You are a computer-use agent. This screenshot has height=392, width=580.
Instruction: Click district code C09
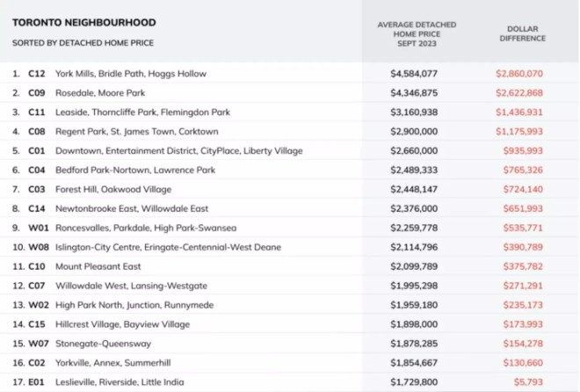pos(37,93)
